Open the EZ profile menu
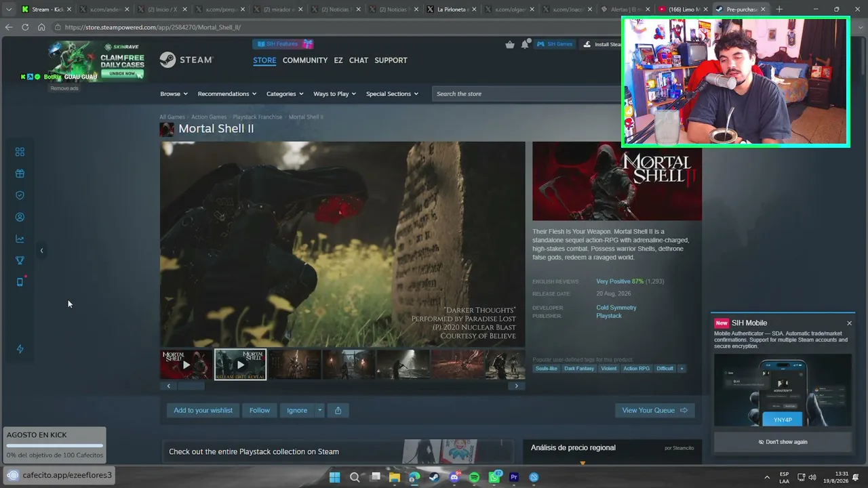Image resolution: width=868 pixels, height=488 pixels. tap(338, 60)
